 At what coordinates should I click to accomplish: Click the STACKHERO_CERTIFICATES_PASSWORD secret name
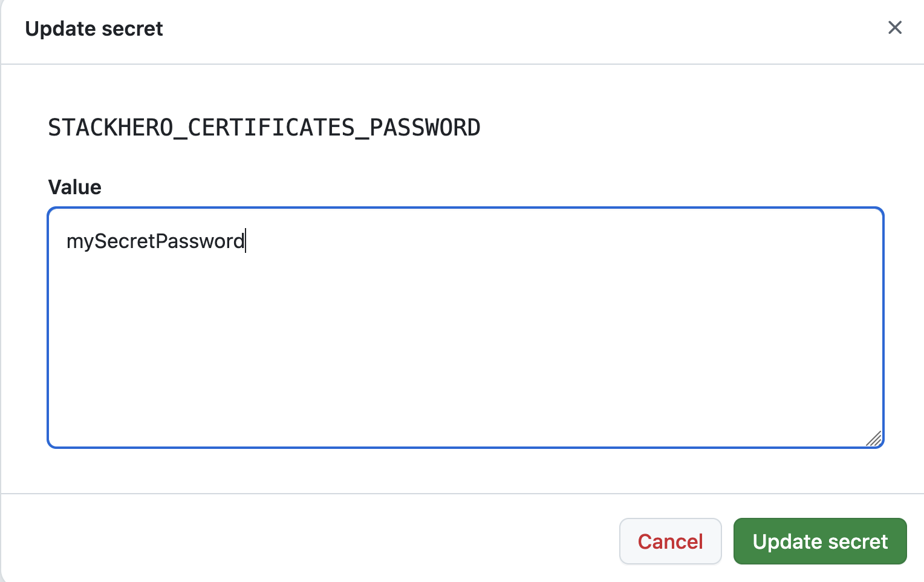(264, 128)
